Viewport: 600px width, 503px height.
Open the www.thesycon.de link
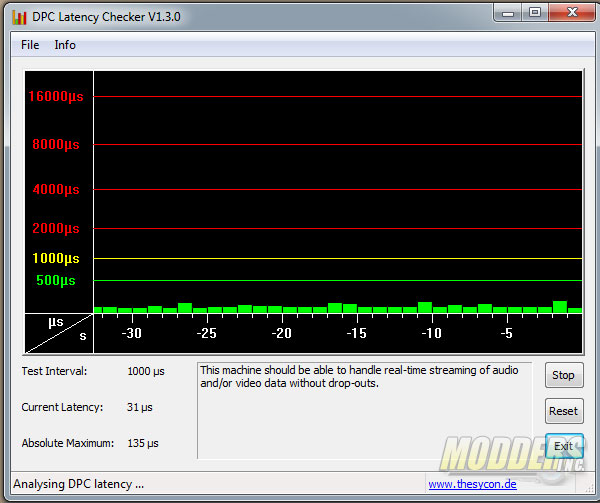[473, 484]
